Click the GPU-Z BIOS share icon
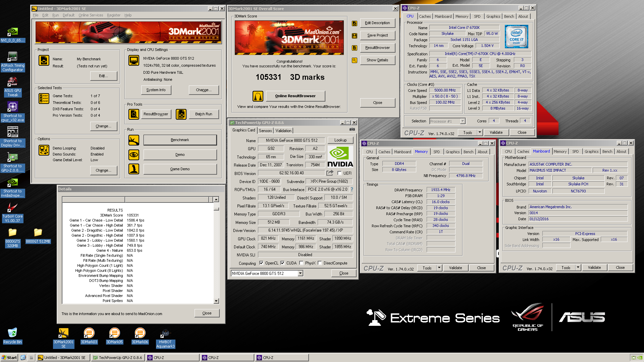This screenshot has width=644, height=362. [330, 173]
